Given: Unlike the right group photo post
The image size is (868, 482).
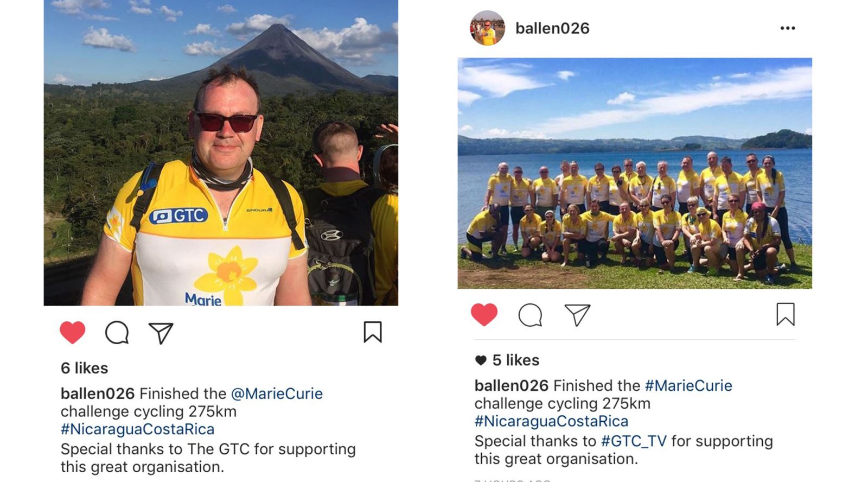Looking at the screenshot, I should point(484,314).
